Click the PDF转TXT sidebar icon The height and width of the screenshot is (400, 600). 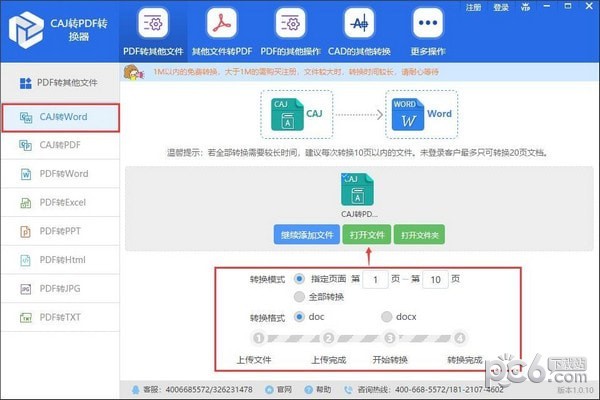(x=26, y=317)
